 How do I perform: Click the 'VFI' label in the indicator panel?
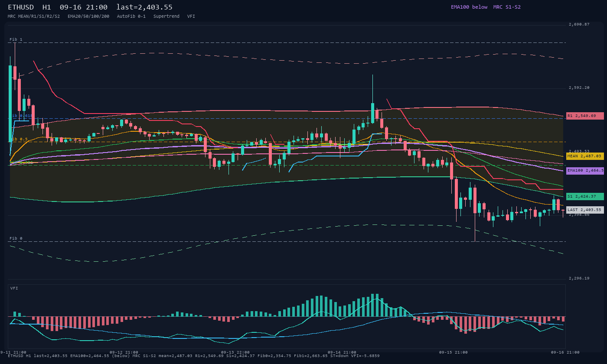tap(14, 288)
